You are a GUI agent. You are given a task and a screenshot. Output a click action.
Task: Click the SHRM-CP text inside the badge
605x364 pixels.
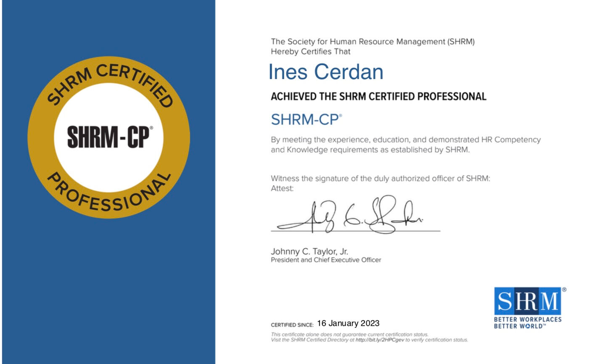[109, 137]
